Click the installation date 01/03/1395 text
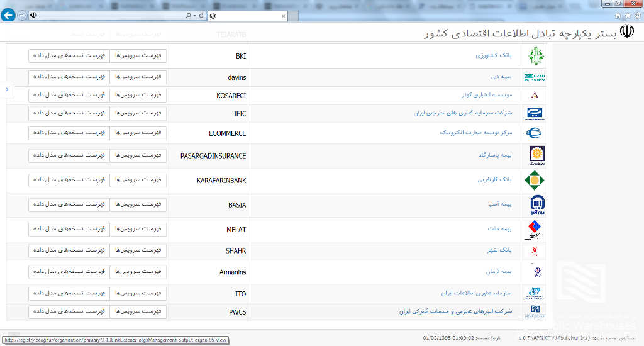This screenshot has height=346, width=644. (448, 338)
